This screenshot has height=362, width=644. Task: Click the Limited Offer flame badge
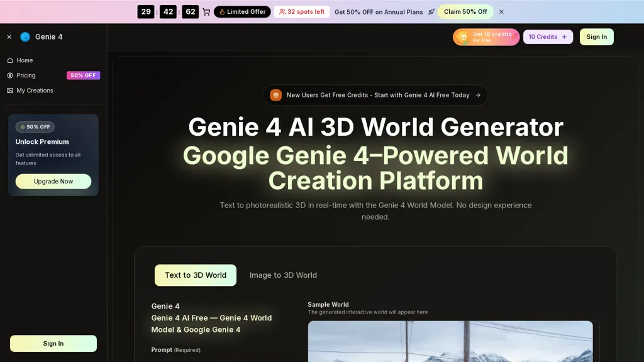pos(242,12)
